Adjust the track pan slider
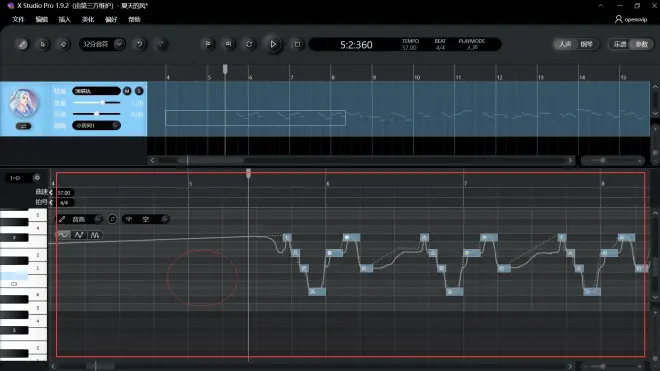Screen dimensions: 660x371 tap(96, 114)
